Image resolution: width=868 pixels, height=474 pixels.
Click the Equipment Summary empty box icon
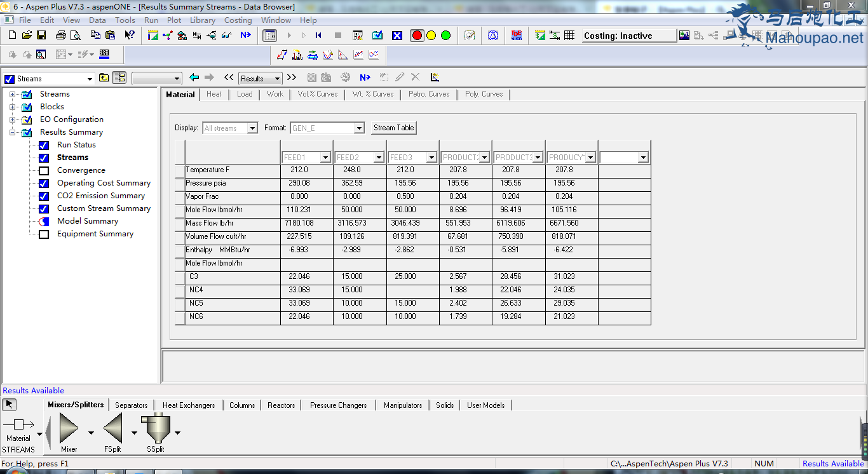point(44,234)
